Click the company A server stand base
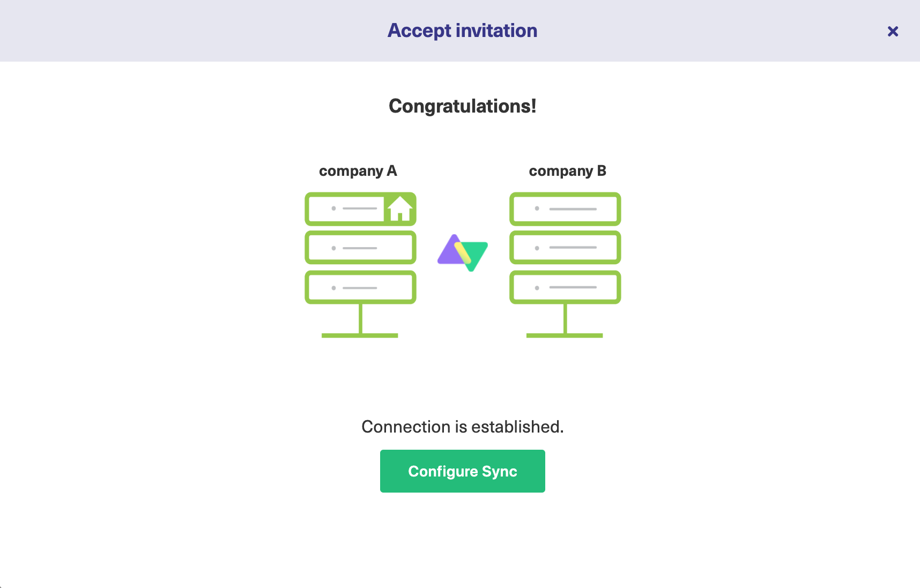Viewport: 920px width, 588px height. coord(360,336)
